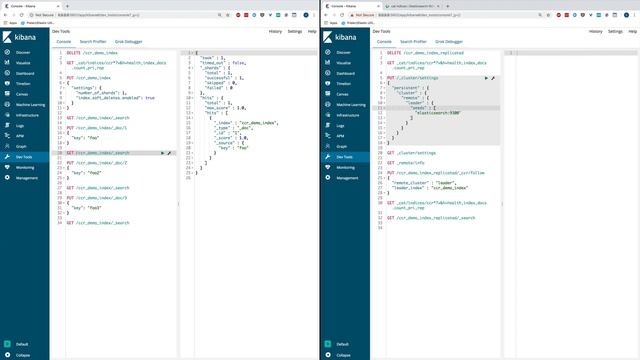Open Help in left Dev Tools

[x=312, y=31]
